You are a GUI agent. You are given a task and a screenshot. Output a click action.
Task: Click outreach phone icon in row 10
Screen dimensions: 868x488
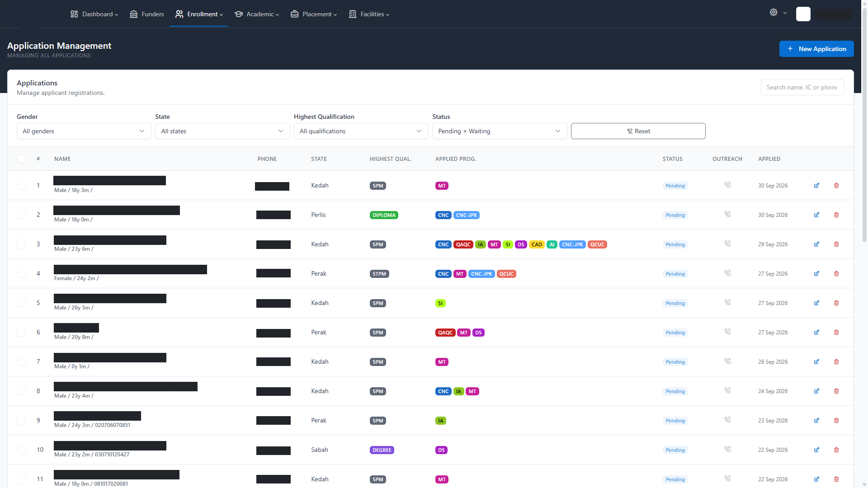(727, 449)
